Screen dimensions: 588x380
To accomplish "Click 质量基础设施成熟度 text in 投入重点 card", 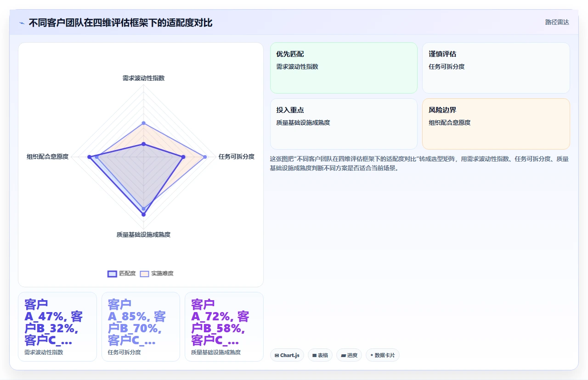I will 303,123.
